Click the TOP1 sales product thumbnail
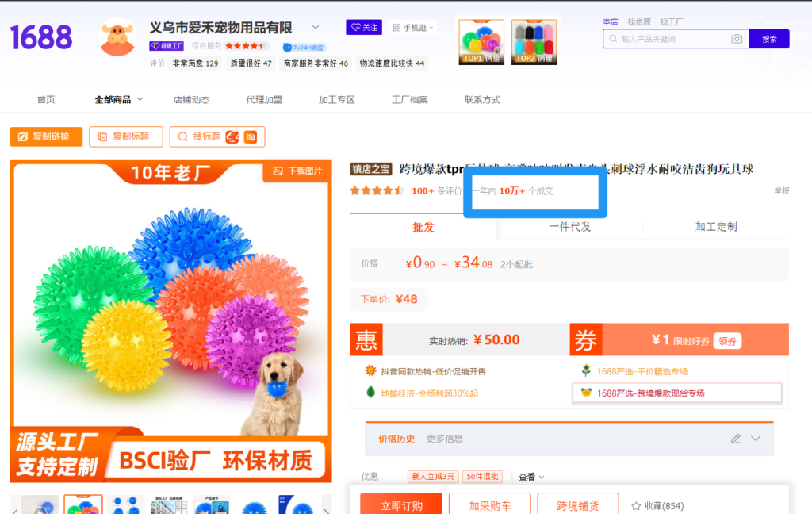The width and height of the screenshot is (812, 514). point(481,41)
